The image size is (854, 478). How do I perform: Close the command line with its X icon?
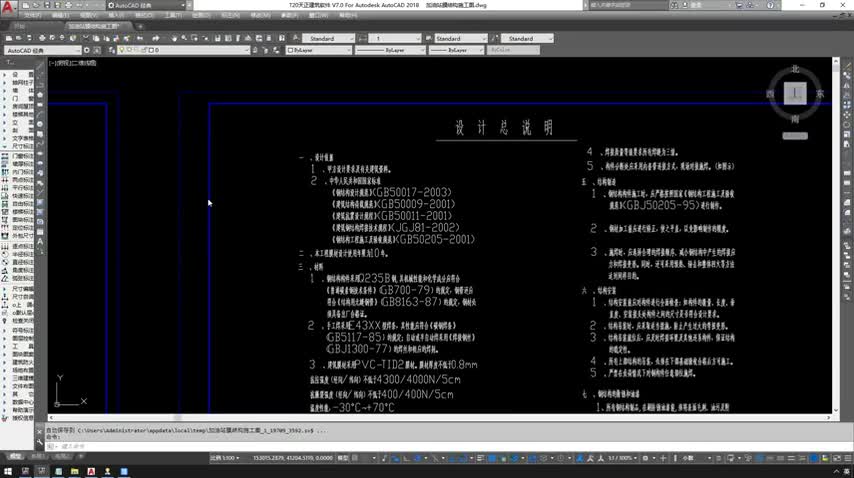pyautogui.click(x=40, y=431)
